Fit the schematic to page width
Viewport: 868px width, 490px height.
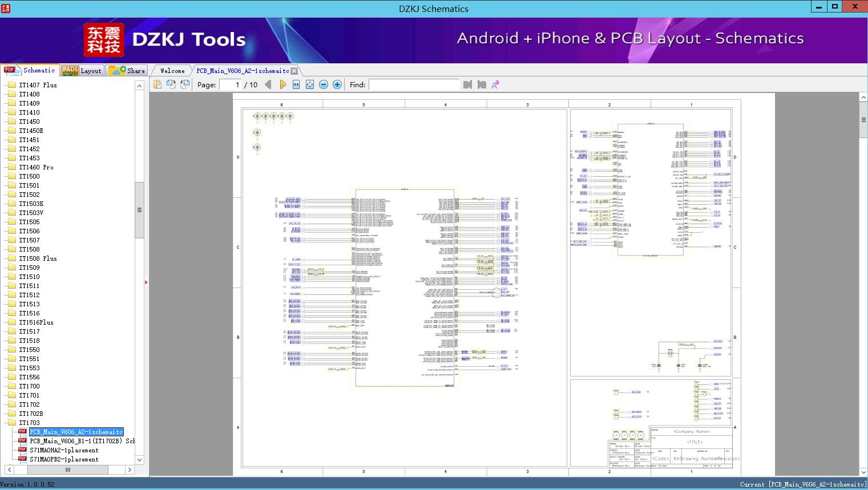[x=296, y=84]
